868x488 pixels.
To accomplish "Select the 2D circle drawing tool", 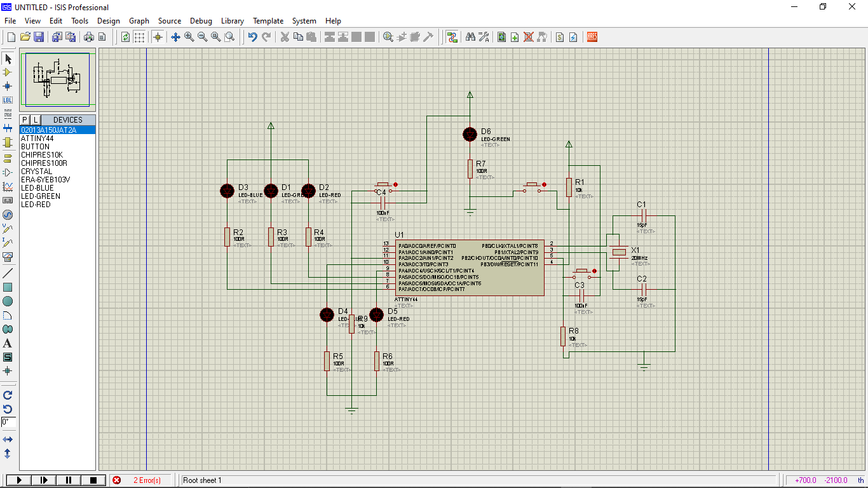I will [x=8, y=301].
